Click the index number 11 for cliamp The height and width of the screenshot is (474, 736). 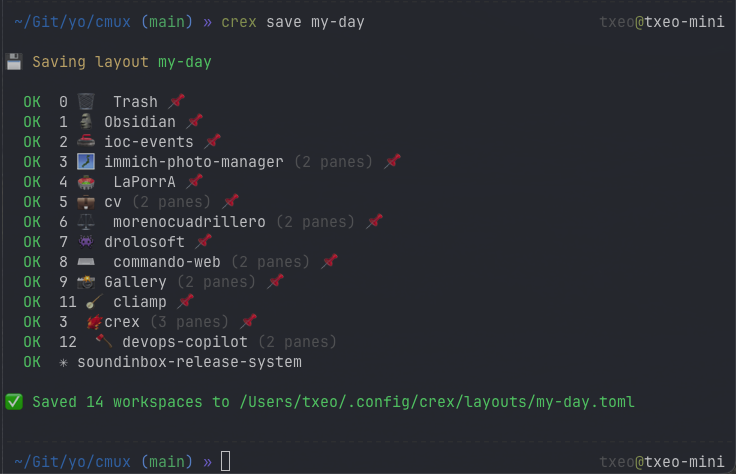68,302
